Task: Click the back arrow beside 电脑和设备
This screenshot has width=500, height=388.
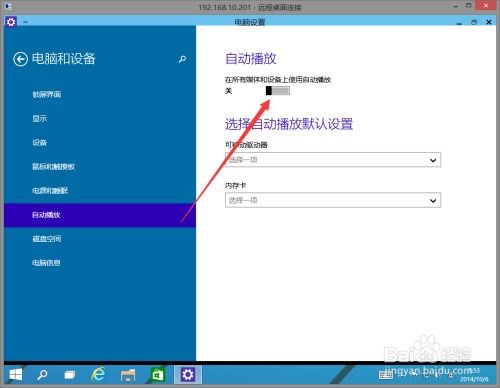Action: pos(20,60)
